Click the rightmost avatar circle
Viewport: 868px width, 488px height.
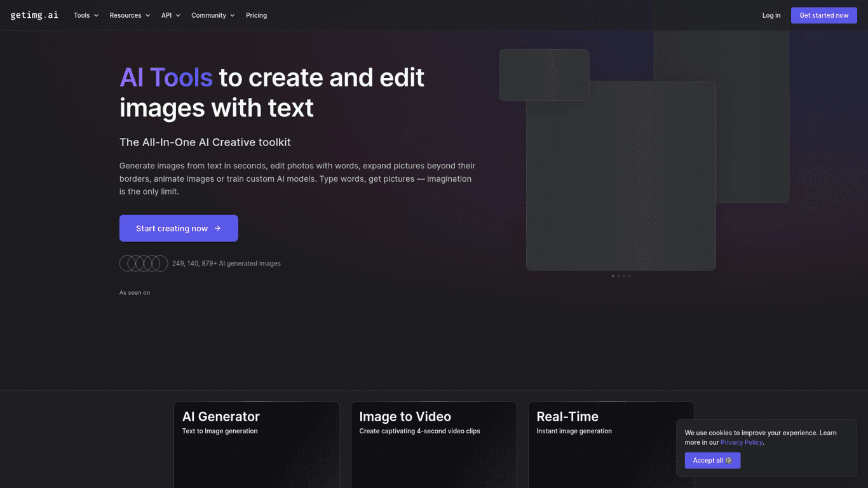coord(160,263)
